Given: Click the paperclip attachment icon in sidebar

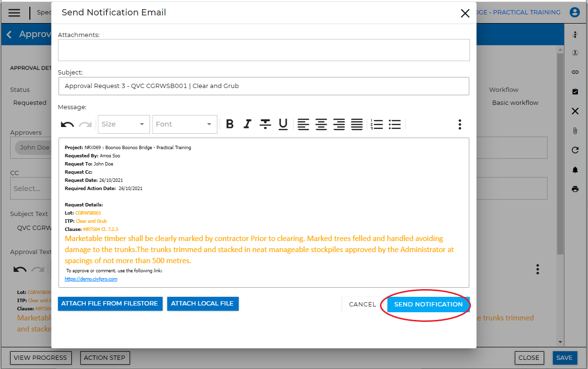Looking at the screenshot, I should point(575,131).
